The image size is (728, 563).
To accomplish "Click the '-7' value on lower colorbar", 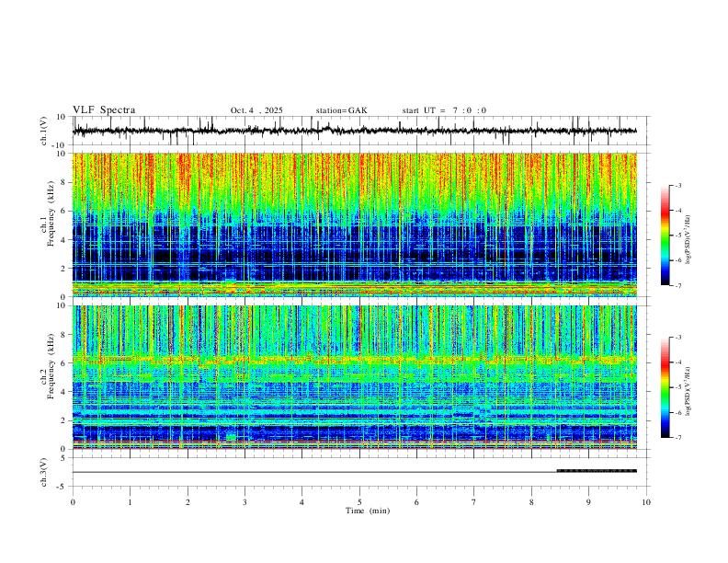I will 677,437.
